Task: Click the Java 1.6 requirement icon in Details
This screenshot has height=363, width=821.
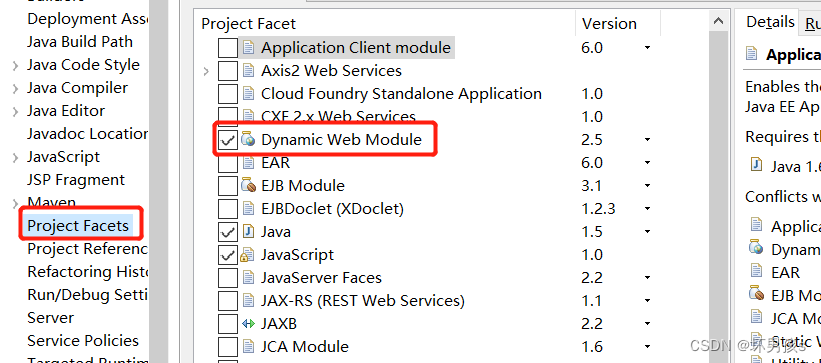Action: coord(756,165)
